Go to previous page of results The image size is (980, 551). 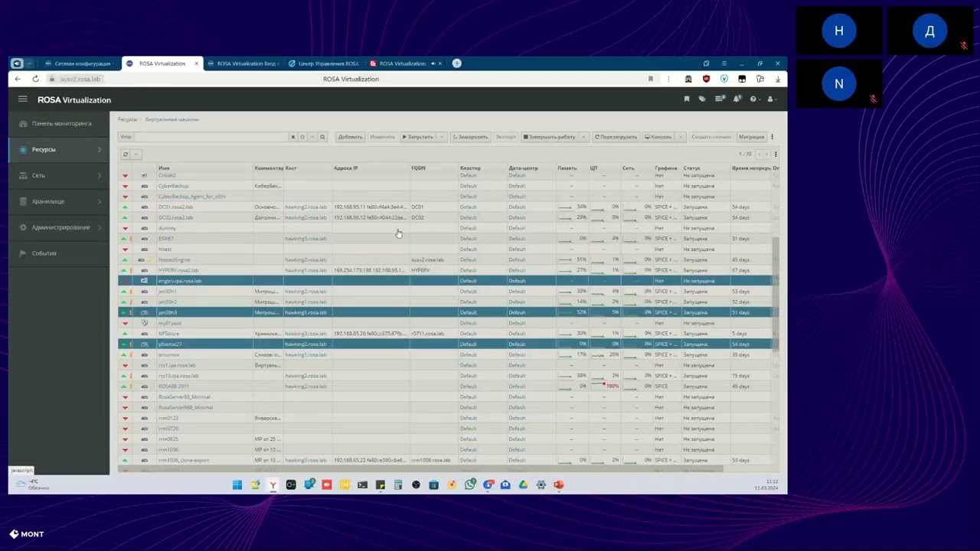click(758, 154)
